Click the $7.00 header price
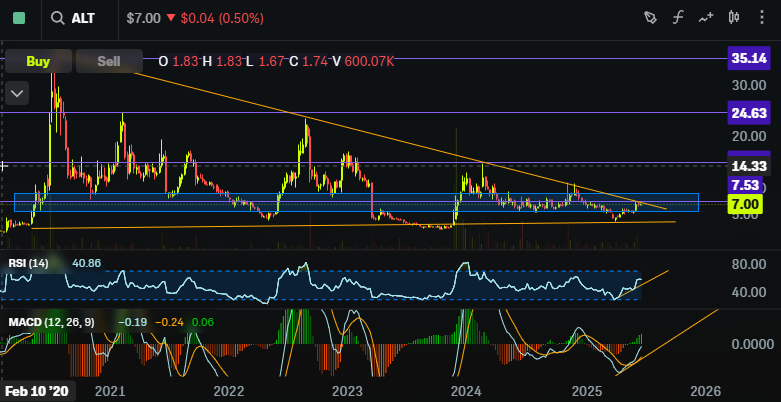781x402 pixels. [x=144, y=18]
